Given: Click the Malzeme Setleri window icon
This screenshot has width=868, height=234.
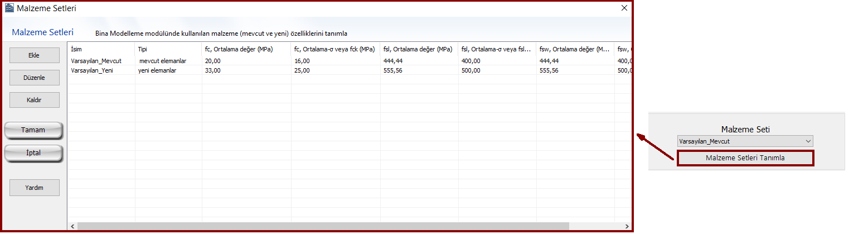Looking at the screenshot, I should point(8,8).
